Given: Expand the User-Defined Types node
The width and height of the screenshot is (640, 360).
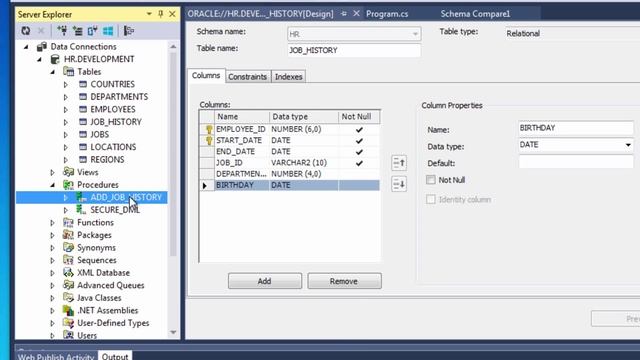Looking at the screenshot, I should (x=52, y=323).
